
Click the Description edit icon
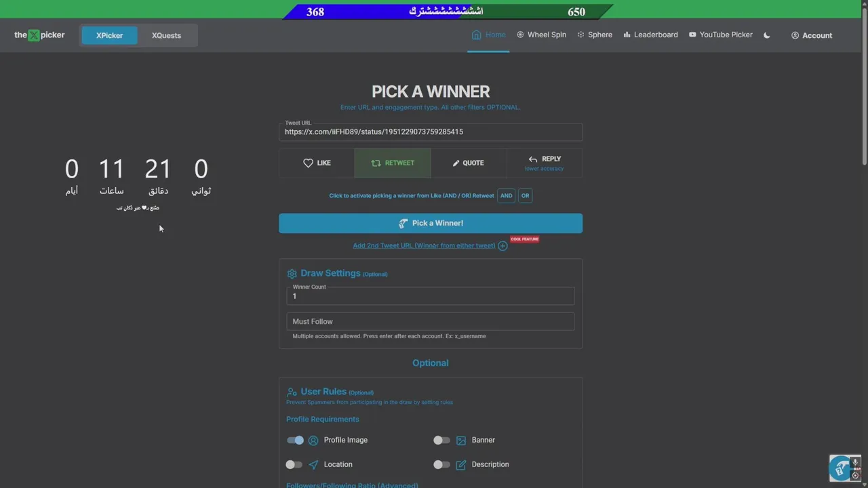[x=461, y=465]
